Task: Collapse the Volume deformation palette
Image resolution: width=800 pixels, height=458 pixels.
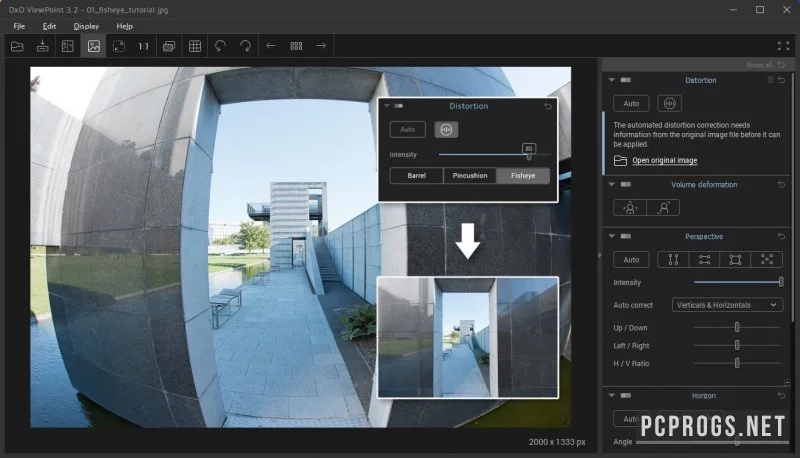Action: [x=611, y=184]
